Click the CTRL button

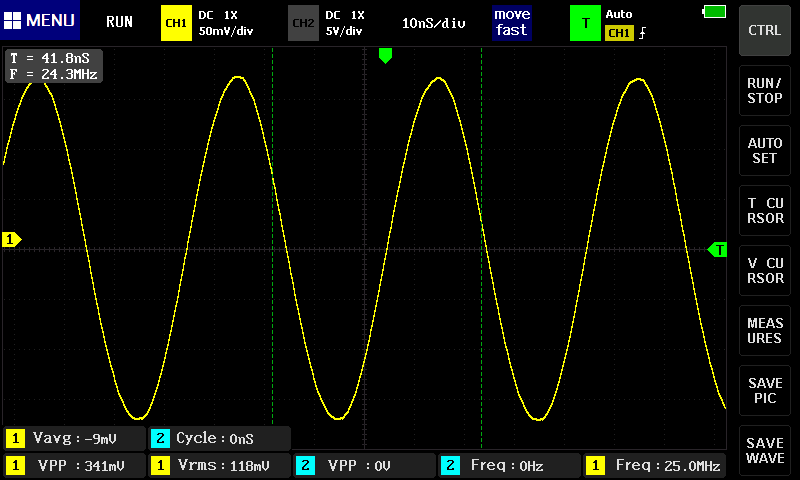[x=765, y=31]
